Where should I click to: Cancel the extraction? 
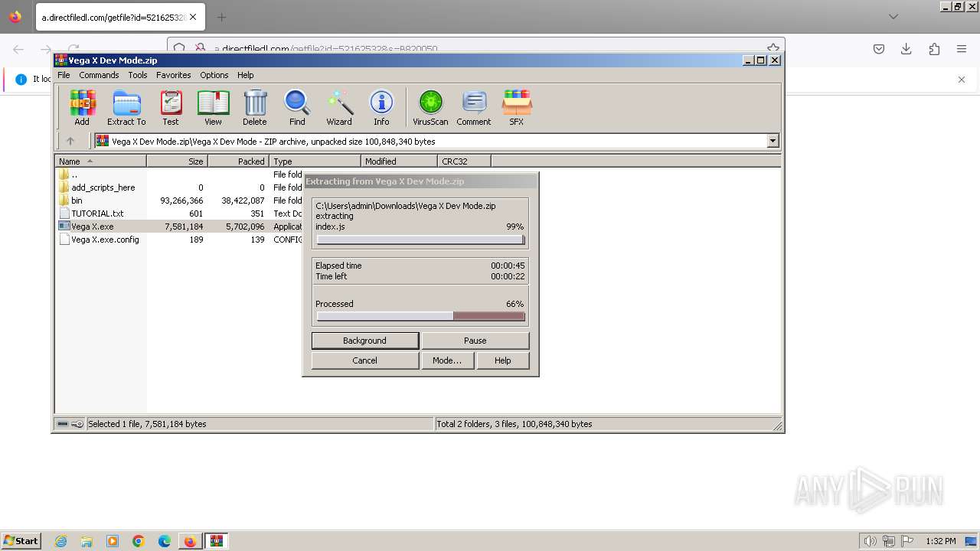point(365,360)
